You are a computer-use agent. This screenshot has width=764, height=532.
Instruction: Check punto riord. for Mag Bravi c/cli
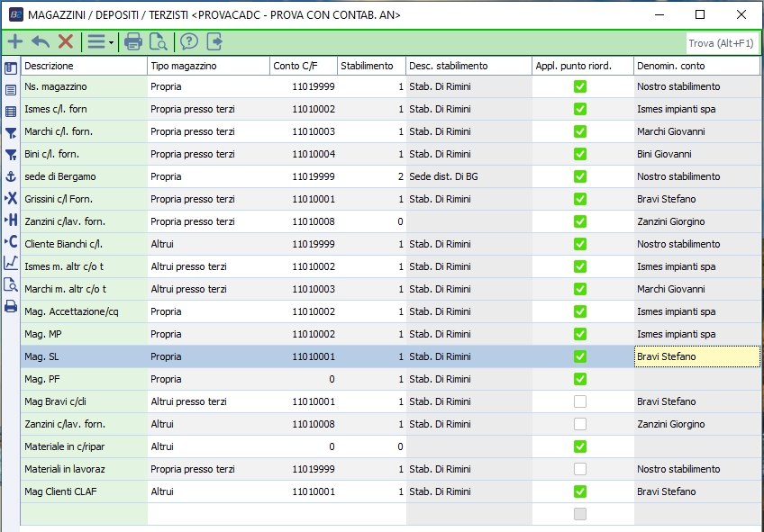point(580,401)
